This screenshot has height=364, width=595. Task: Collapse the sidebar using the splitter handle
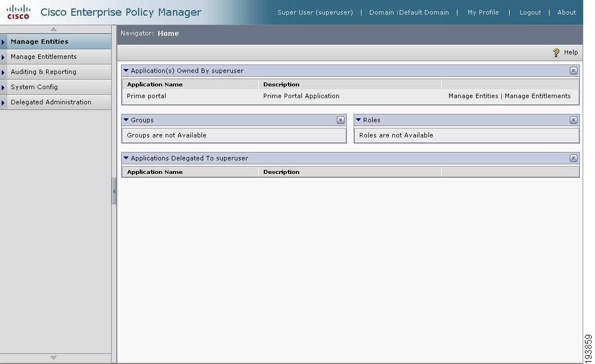pos(114,191)
